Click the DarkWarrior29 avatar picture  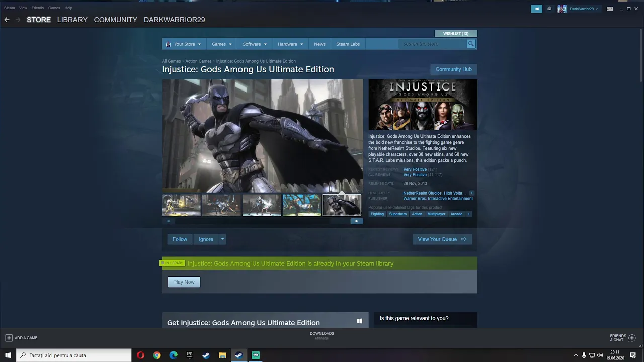click(562, 9)
